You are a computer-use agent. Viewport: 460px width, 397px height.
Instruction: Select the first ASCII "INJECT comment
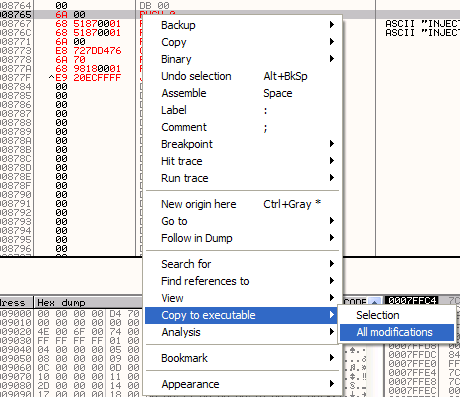pyautogui.click(x=423, y=24)
